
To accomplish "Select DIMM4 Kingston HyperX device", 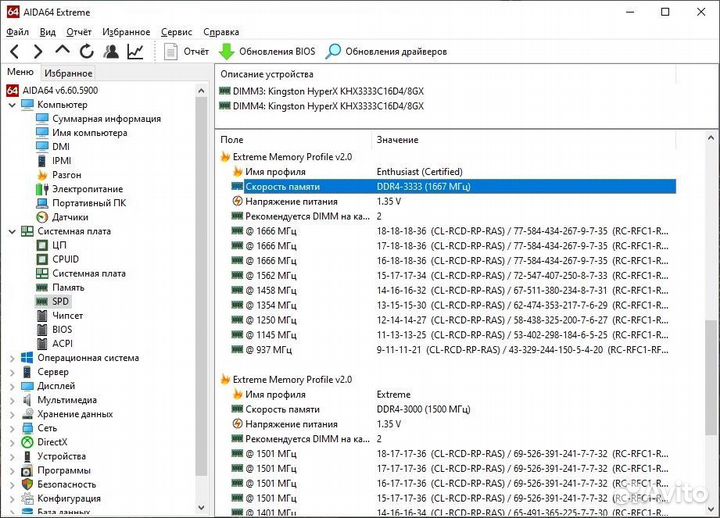I will 321,106.
